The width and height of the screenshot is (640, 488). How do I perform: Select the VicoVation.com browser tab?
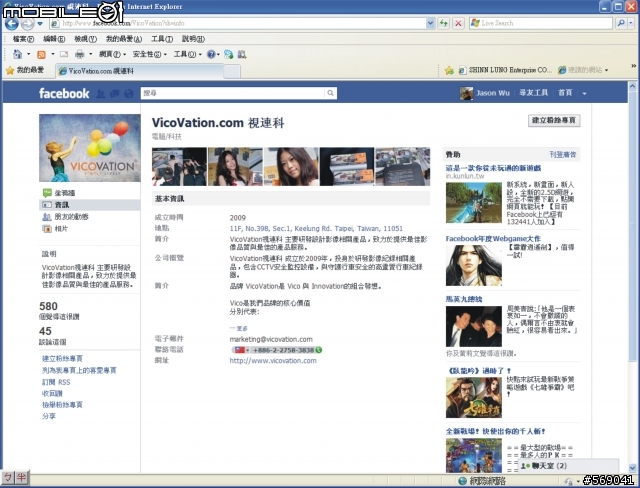(140, 71)
